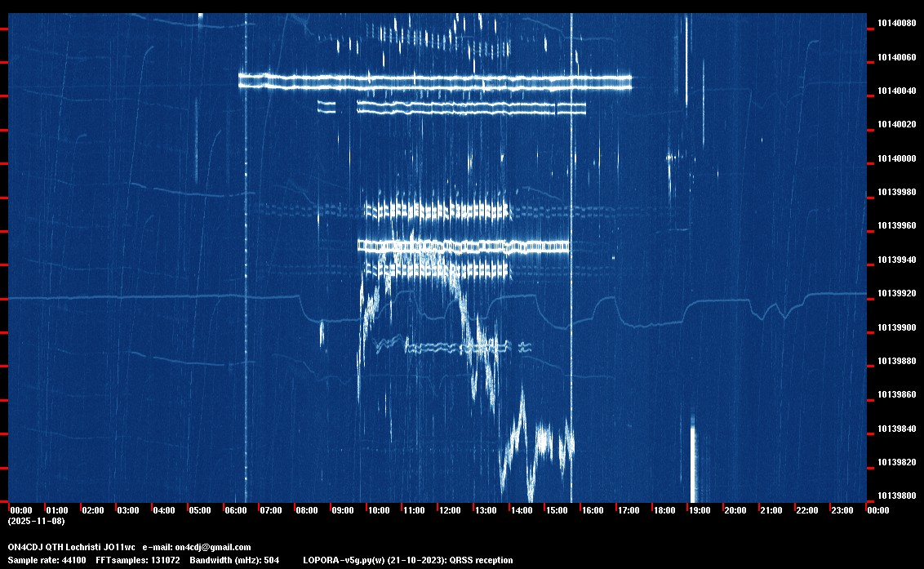
Task: Click the 20:00 time axis label
Action: click(735, 510)
